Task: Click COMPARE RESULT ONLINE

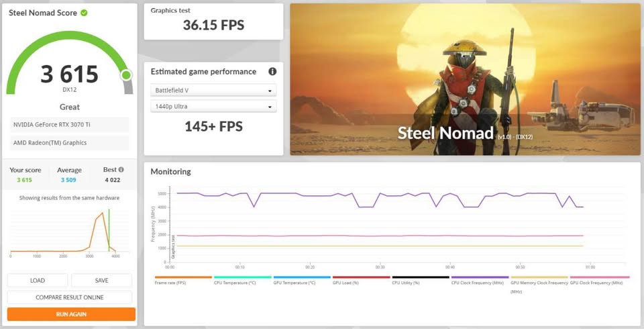Action: tap(70, 297)
